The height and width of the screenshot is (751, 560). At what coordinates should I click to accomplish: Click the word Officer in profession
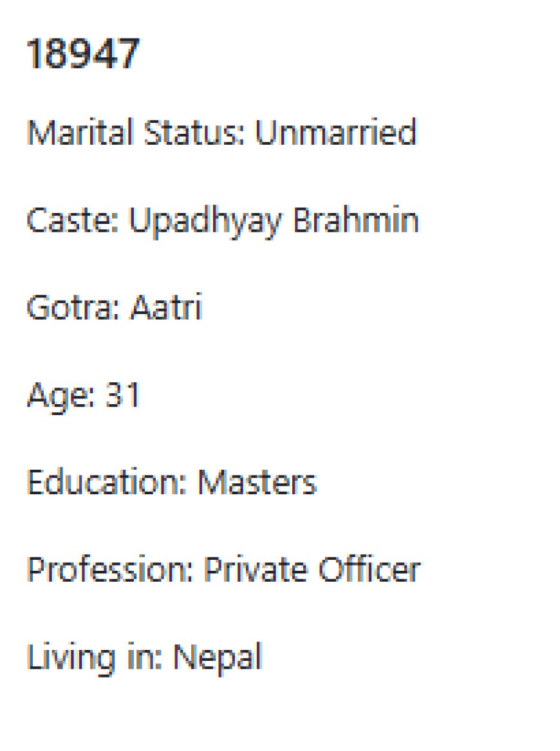tap(369, 570)
